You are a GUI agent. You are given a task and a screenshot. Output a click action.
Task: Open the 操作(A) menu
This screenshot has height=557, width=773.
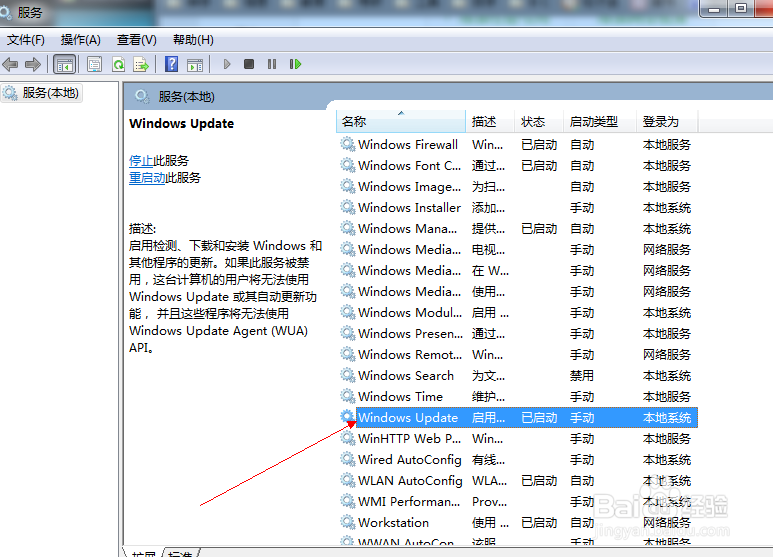point(80,40)
